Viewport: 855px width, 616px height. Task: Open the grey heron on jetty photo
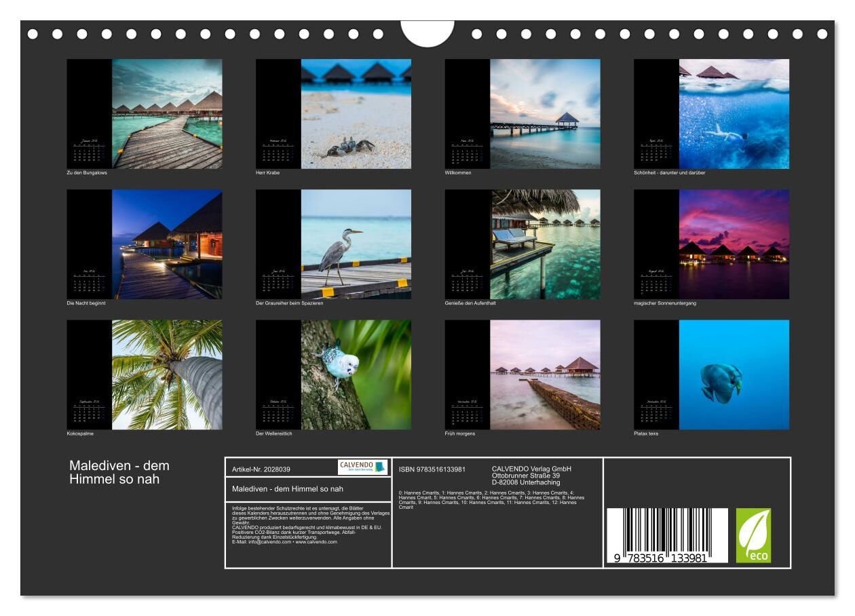click(x=356, y=244)
